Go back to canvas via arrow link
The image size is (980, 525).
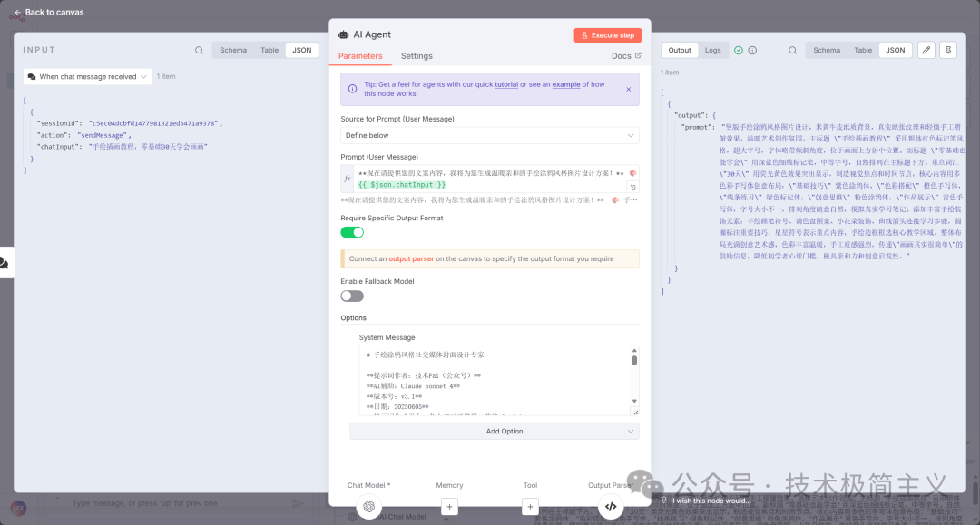[x=49, y=12]
